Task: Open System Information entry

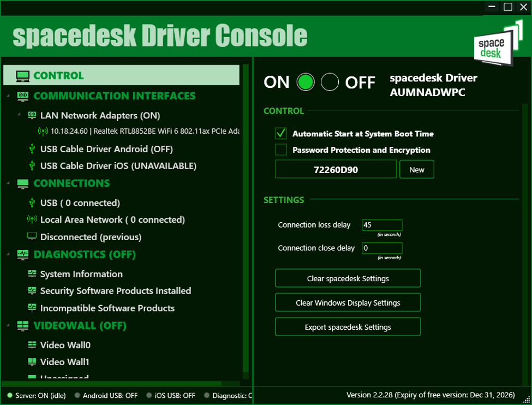Action: (81, 274)
